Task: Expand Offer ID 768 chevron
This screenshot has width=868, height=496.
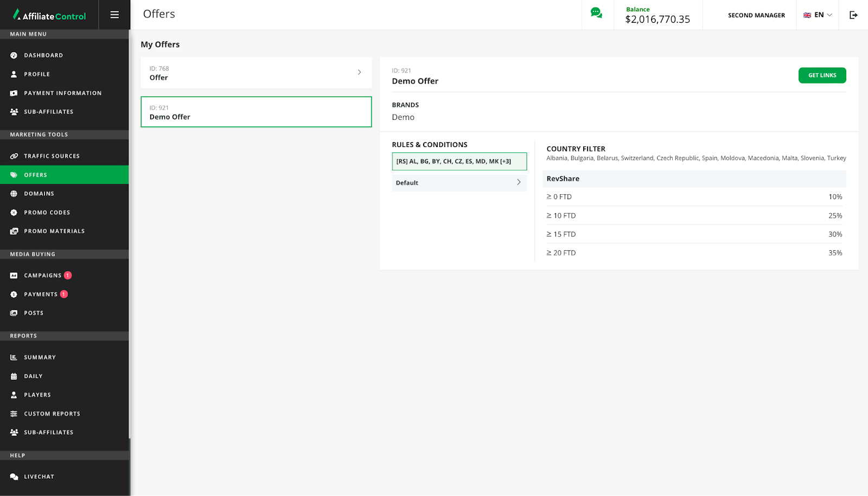Action: [359, 72]
